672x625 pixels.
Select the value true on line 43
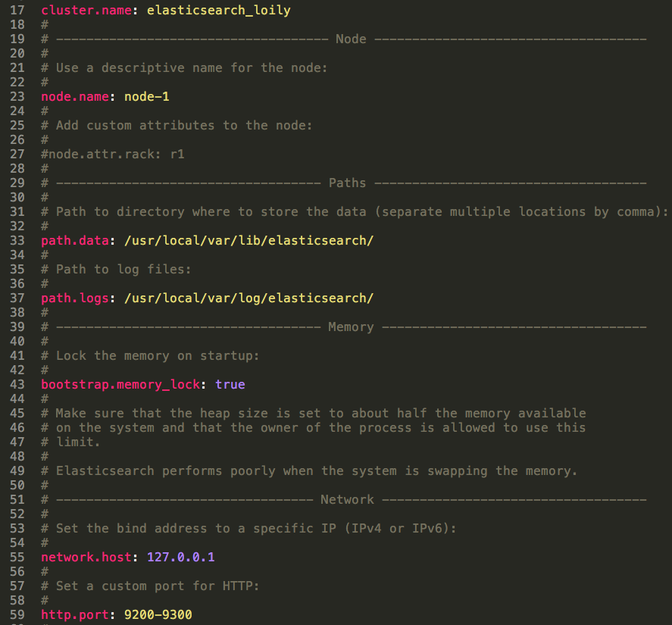click(230, 385)
